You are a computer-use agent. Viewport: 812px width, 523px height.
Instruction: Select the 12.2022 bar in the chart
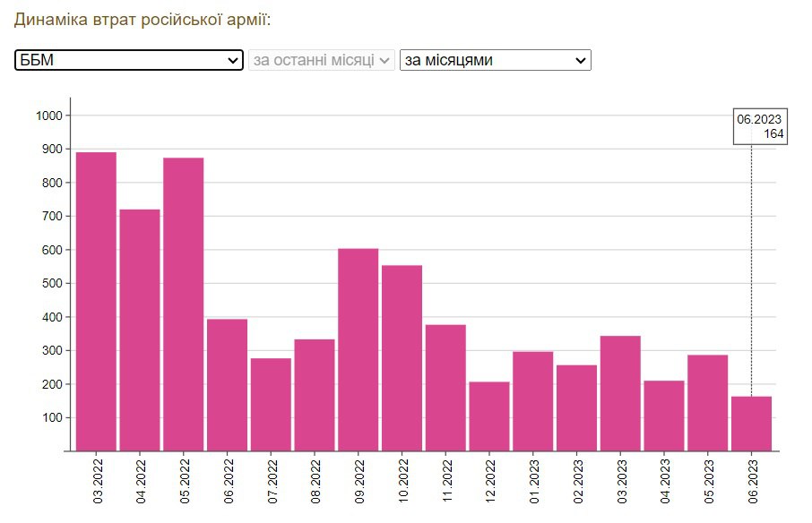pyautogui.click(x=489, y=416)
